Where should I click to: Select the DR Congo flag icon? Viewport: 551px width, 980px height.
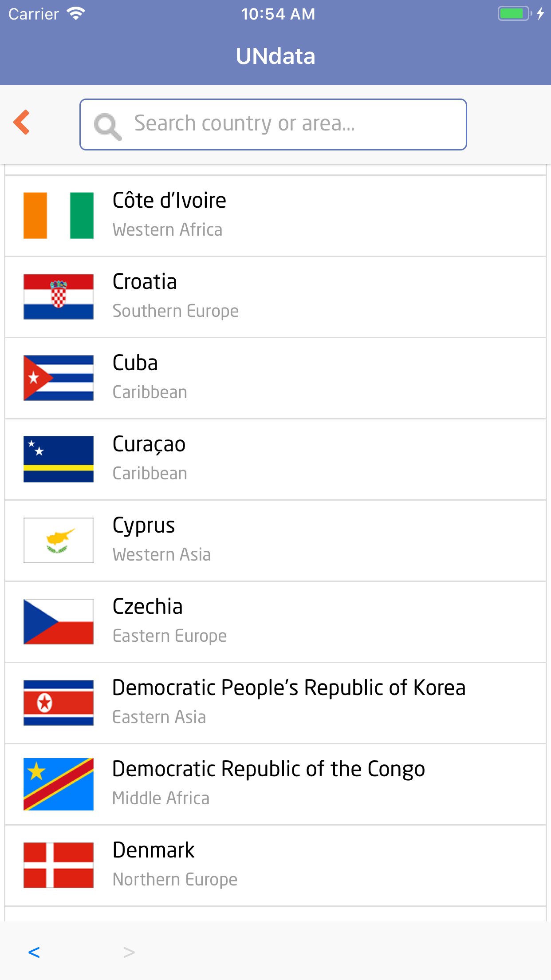59,784
